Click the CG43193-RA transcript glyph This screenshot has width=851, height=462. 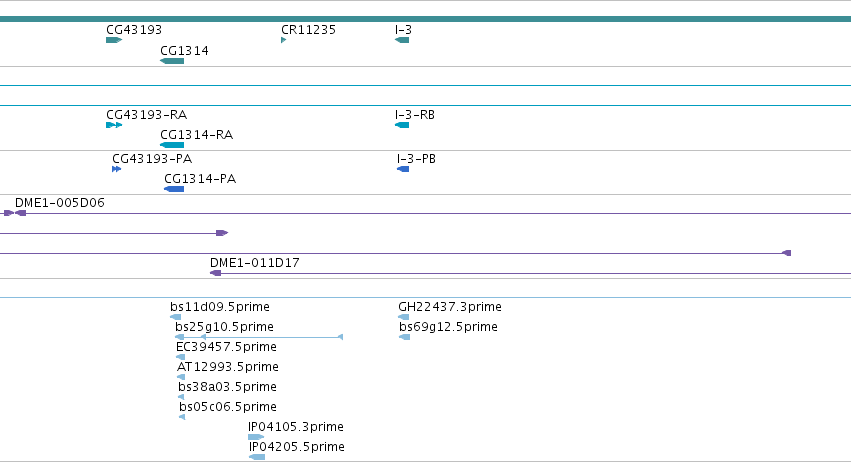(114, 125)
